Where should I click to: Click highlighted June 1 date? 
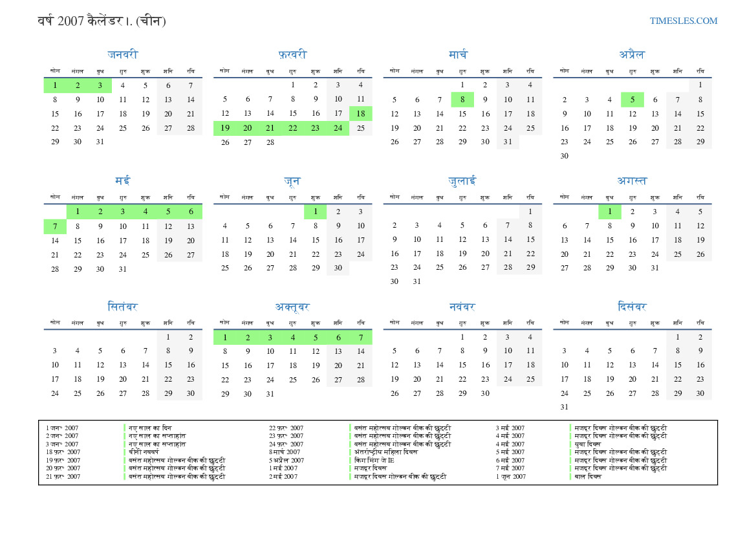coord(316,212)
